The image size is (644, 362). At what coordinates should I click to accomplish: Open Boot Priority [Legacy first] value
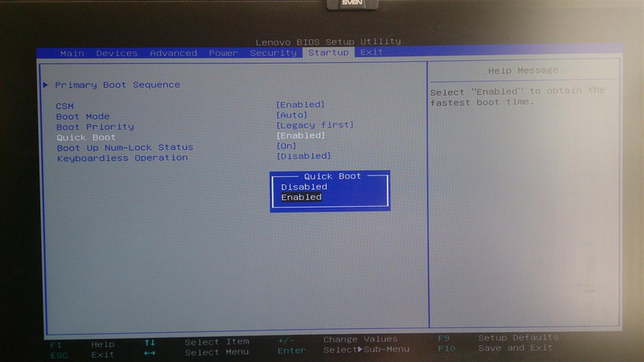(315, 125)
